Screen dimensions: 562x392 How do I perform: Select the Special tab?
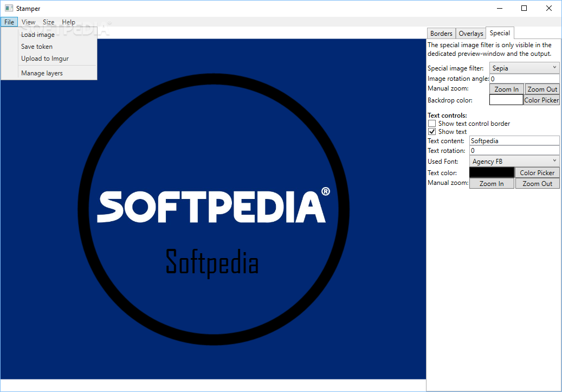pos(500,33)
